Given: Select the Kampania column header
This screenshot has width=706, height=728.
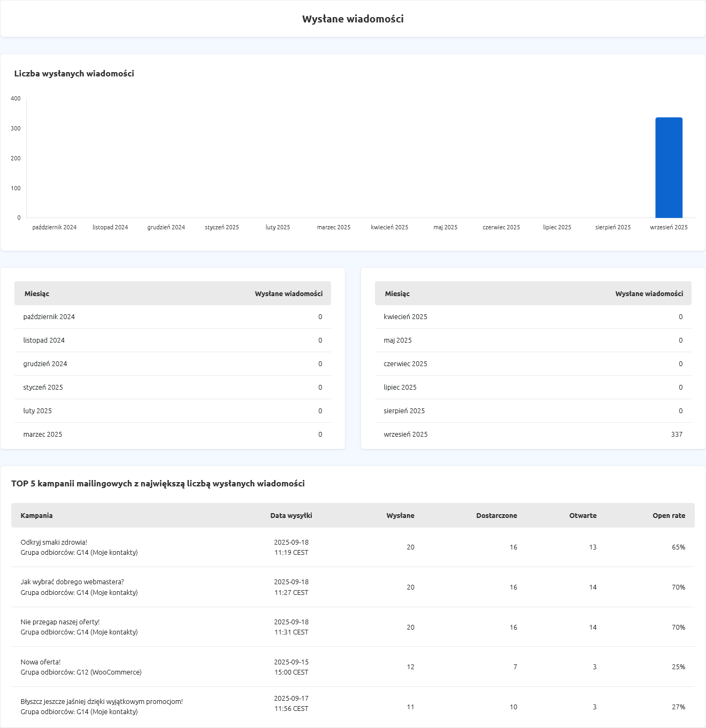Looking at the screenshot, I should pyautogui.click(x=36, y=516).
